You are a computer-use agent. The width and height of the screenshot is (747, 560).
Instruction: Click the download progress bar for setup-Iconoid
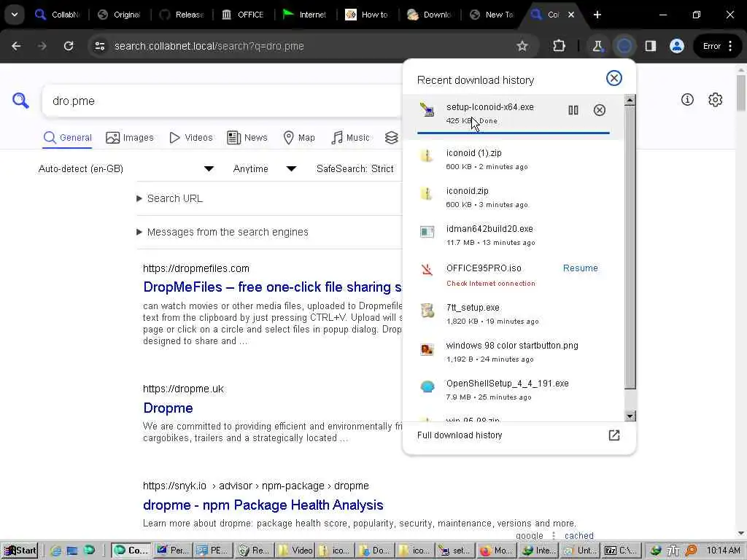coord(513,133)
